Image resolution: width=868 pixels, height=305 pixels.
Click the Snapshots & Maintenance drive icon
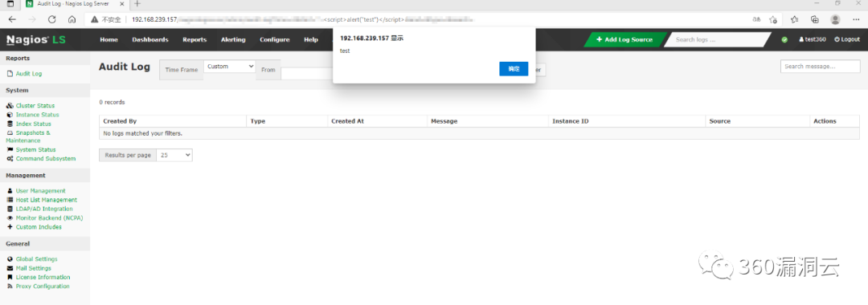[10, 133]
